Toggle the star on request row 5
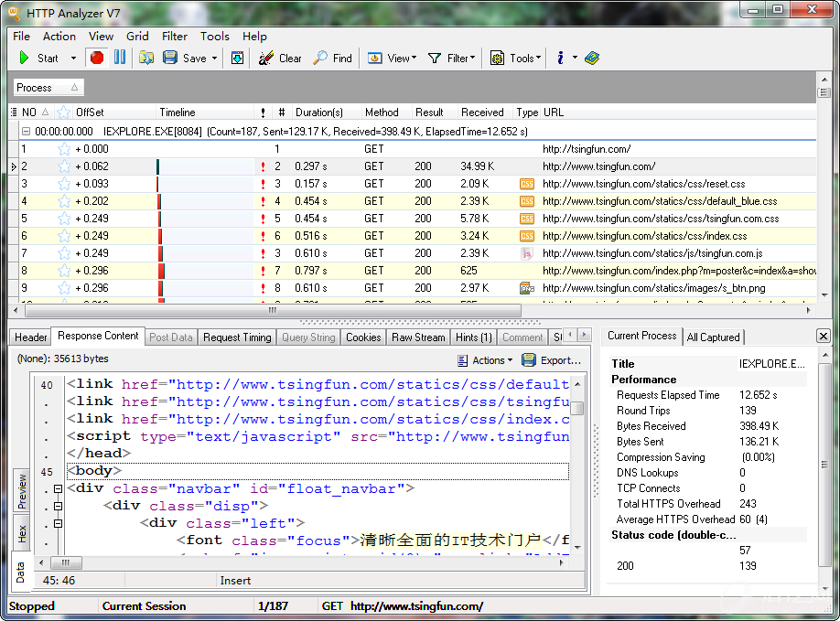This screenshot has height=621, width=840. (x=64, y=219)
